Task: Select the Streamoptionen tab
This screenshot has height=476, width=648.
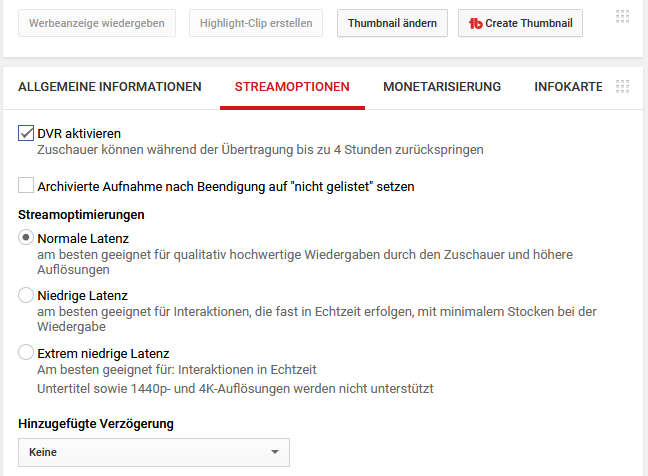Action: (292, 87)
